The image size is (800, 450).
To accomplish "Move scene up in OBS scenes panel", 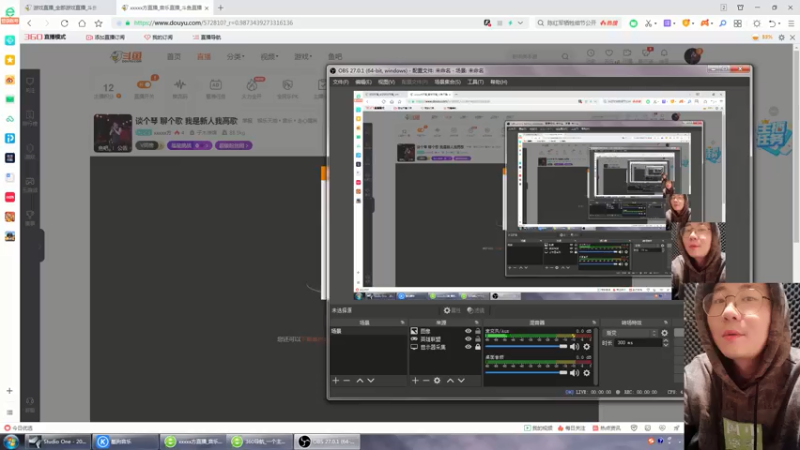I will [360, 381].
